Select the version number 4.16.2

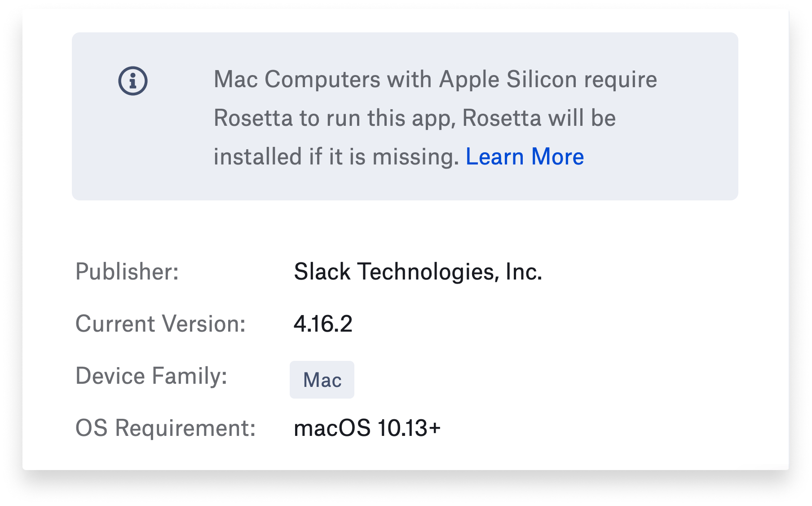point(323,324)
